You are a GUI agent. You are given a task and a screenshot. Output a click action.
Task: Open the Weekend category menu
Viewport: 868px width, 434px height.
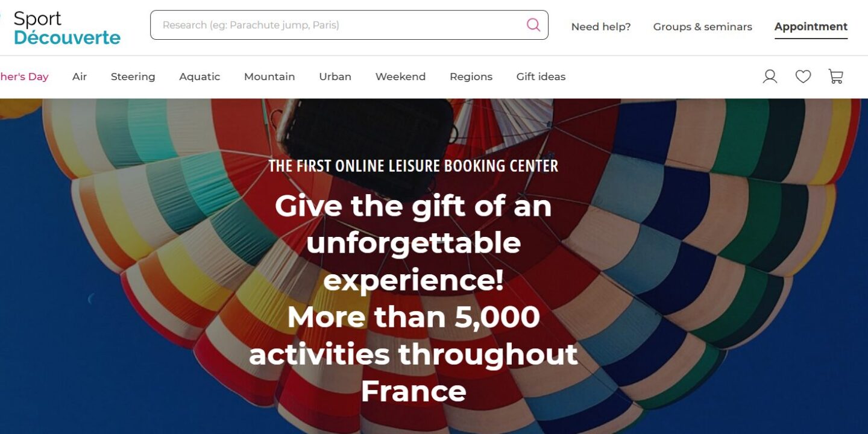[x=400, y=77]
